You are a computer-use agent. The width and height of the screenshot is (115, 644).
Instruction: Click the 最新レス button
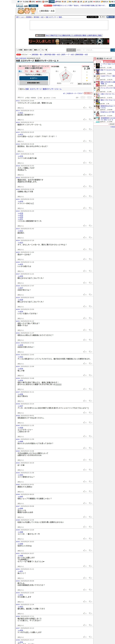pos(37,50)
